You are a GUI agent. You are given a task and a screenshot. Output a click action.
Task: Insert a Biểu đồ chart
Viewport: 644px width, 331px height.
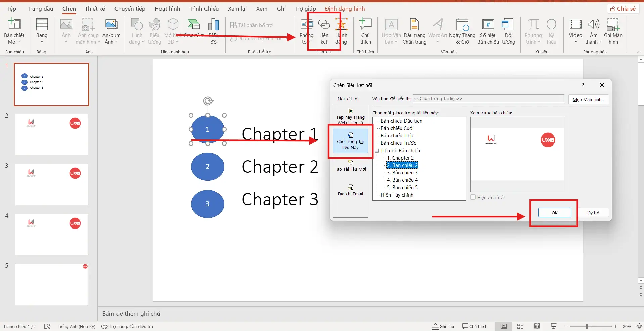coord(214,30)
